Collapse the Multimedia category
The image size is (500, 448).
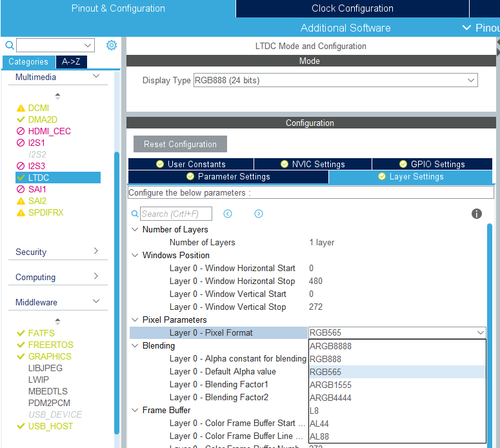pos(96,76)
